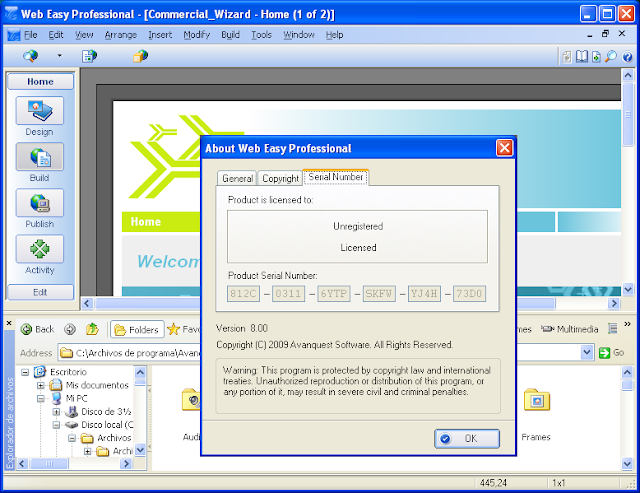This screenshot has width=640, height=493.
Task: Click the Up folder icon in explorer
Action: coord(92,329)
